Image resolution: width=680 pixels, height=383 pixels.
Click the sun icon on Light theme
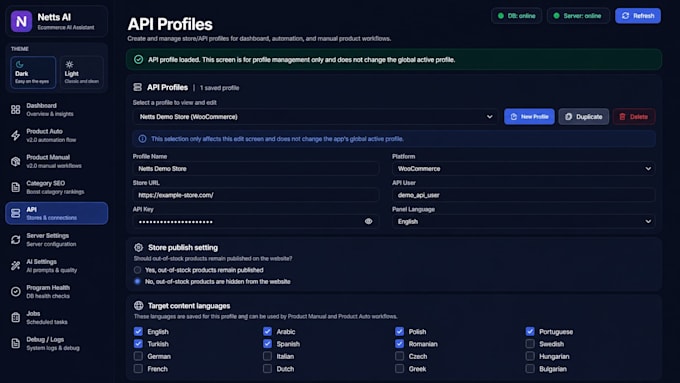pos(69,65)
